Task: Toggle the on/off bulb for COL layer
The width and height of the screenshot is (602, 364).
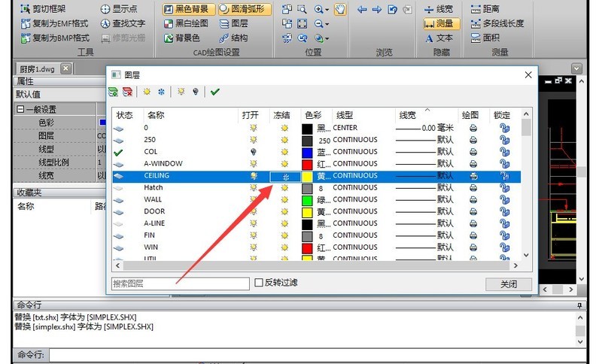Action: pos(254,152)
